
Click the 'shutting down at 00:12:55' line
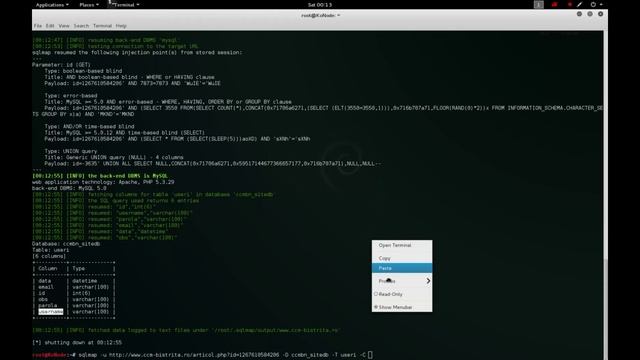tap(77, 343)
